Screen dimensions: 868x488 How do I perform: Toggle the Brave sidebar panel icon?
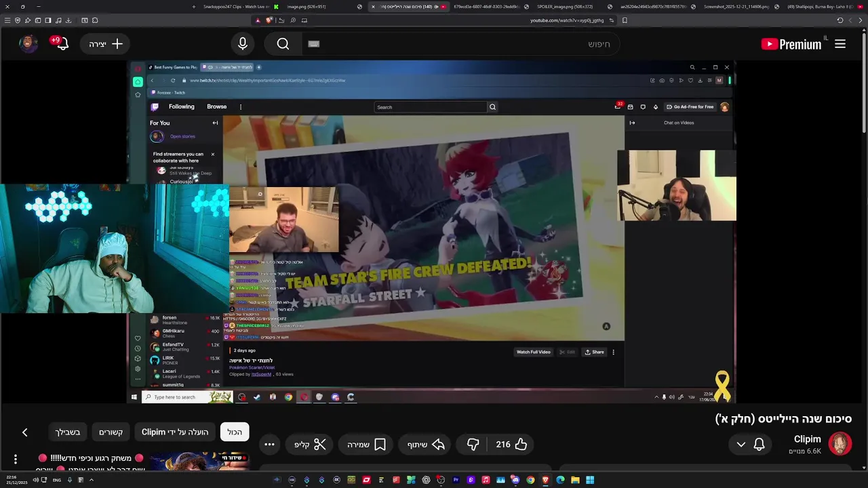[x=47, y=20]
